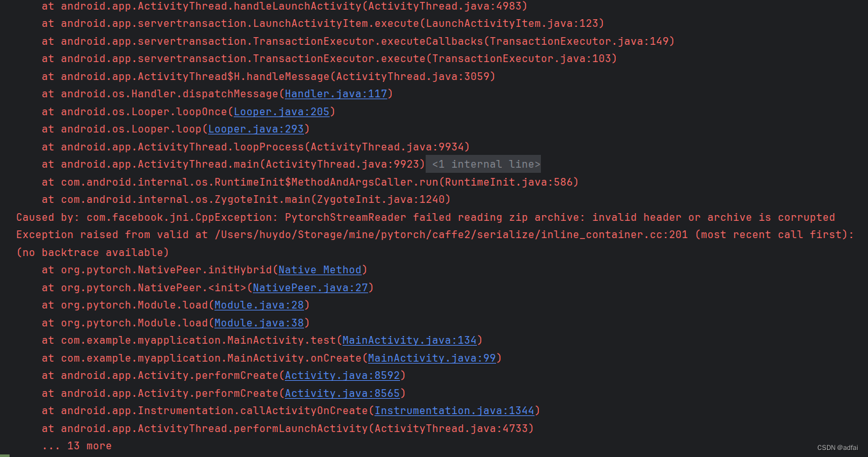Open Activity.java line 8565 link
The width and height of the screenshot is (868, 457).
(x=342, y=393)
